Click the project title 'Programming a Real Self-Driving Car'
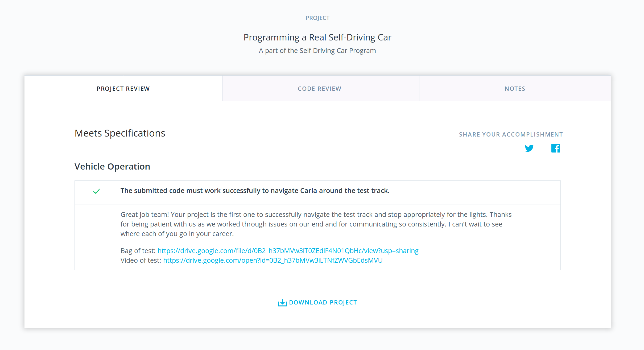 click(x=317, y=37)
